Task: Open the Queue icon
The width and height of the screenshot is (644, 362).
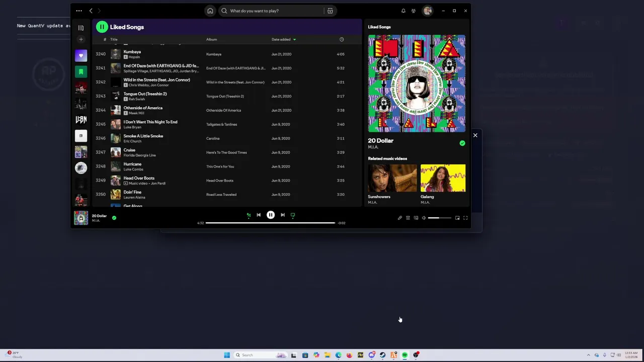Action: [x=408, y=218]
